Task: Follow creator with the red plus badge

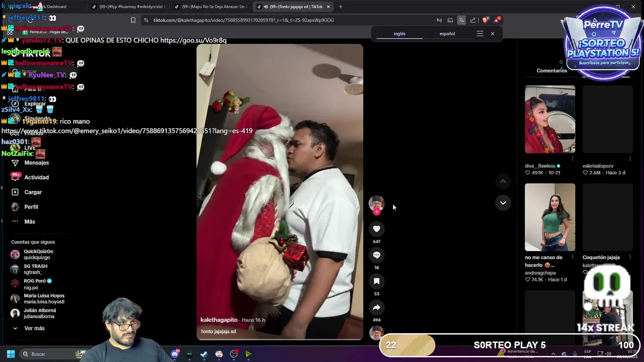Action: (376, 212)
